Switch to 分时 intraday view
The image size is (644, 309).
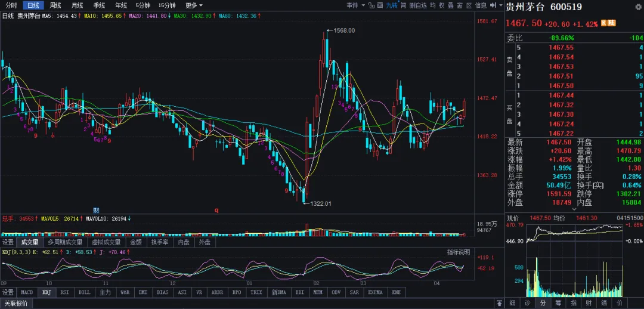click(x=11, y=5)
